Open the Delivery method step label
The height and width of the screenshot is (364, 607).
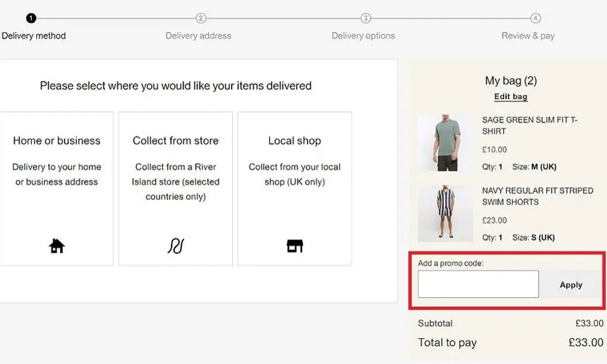pyautogui.click(x=34, y=35)
